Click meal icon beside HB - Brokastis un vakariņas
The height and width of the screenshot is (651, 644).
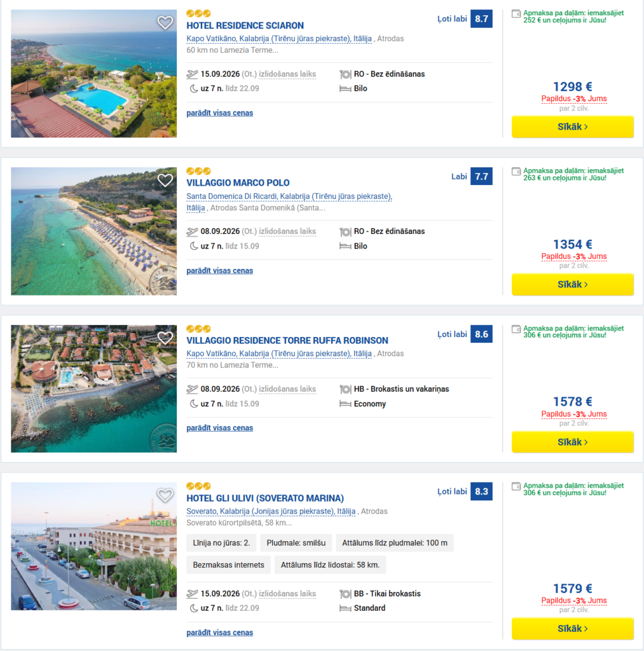coord(345,390)
